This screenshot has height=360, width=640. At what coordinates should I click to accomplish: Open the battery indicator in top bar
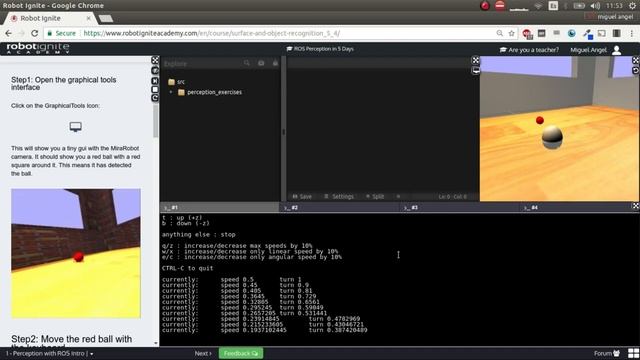(579, 6)
